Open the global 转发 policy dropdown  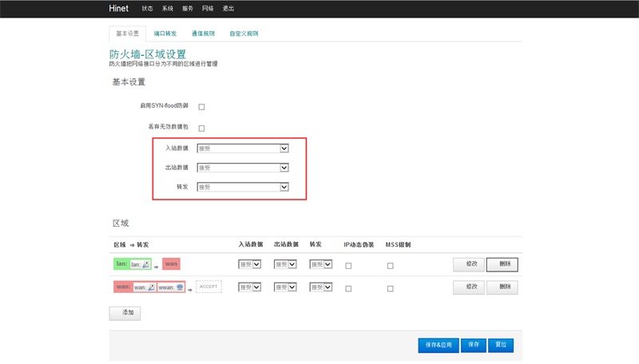point(242,187)
